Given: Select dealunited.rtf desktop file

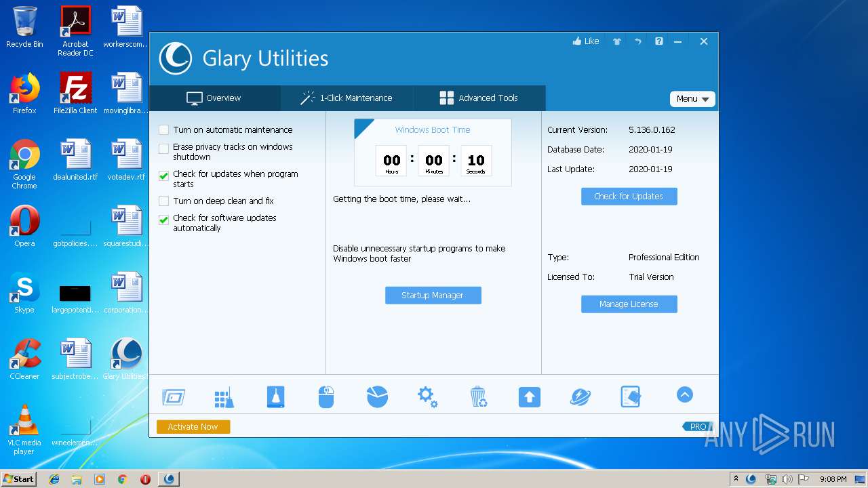Looking at the screenshot, I should click(x=75, y=160).
